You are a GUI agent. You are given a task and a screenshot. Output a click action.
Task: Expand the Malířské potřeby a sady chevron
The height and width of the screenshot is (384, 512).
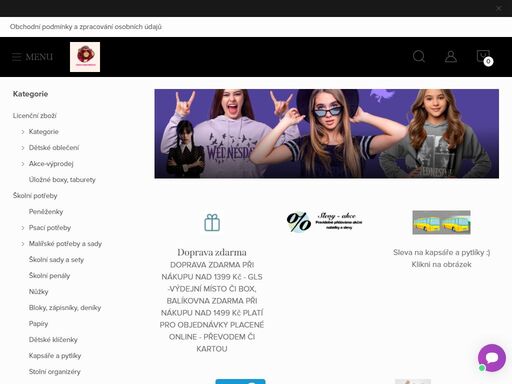(x=23, y=244)
